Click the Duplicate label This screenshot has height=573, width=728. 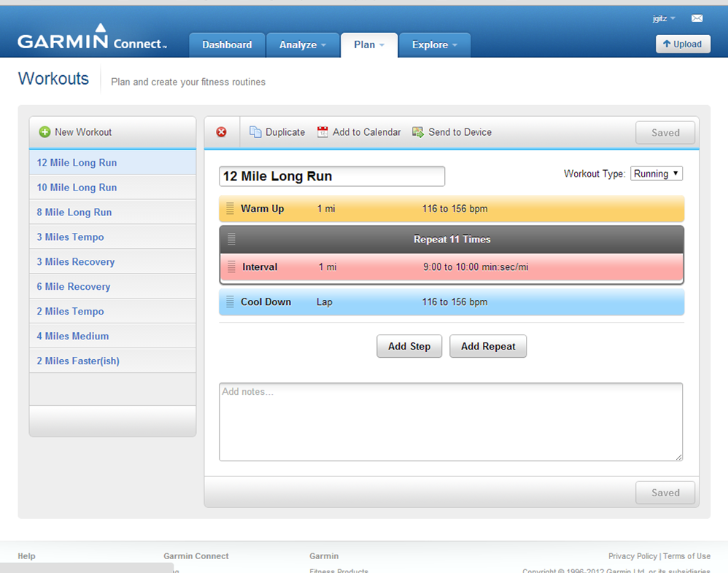(285, 132)
